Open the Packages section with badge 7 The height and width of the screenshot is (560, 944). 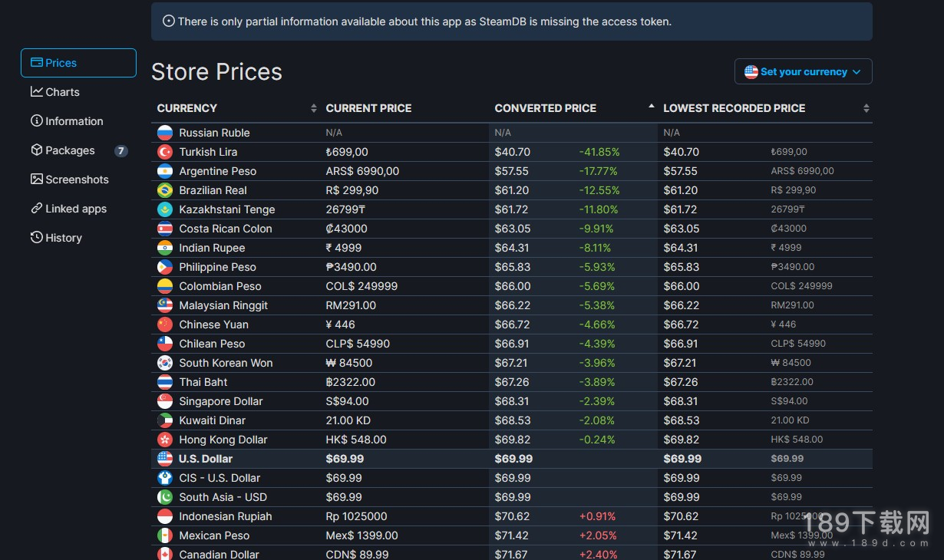coord(78,150)
